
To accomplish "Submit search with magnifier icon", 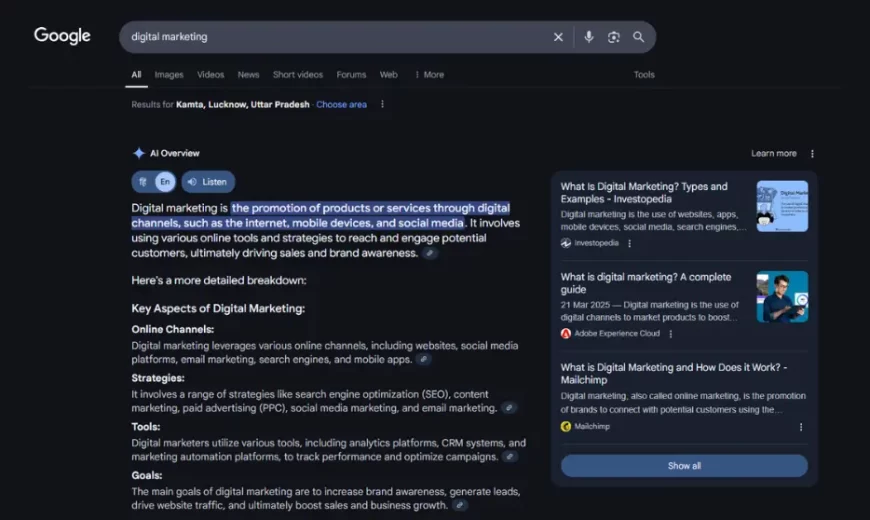I will click(639, 37).
